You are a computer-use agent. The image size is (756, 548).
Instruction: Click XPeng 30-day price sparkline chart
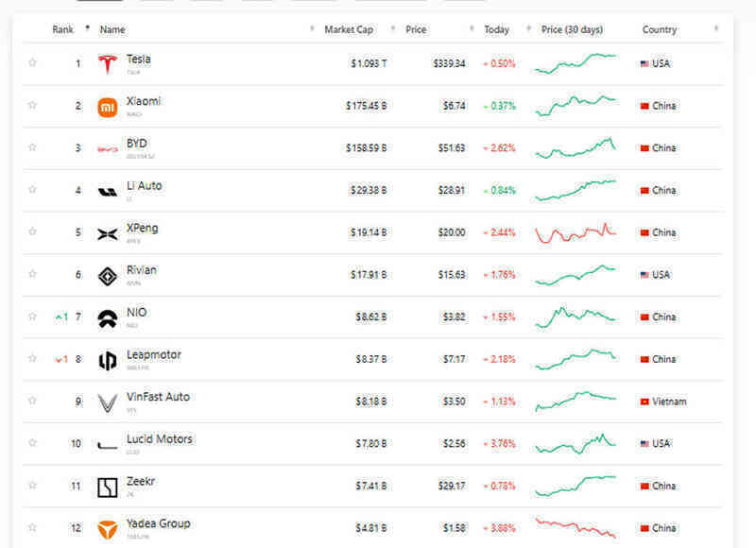point(576,232)
